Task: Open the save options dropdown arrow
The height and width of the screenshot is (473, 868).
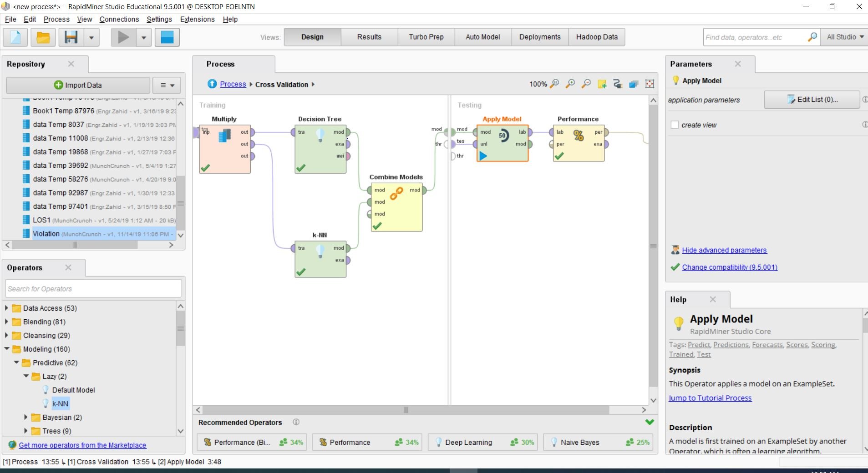Action: 91,37
